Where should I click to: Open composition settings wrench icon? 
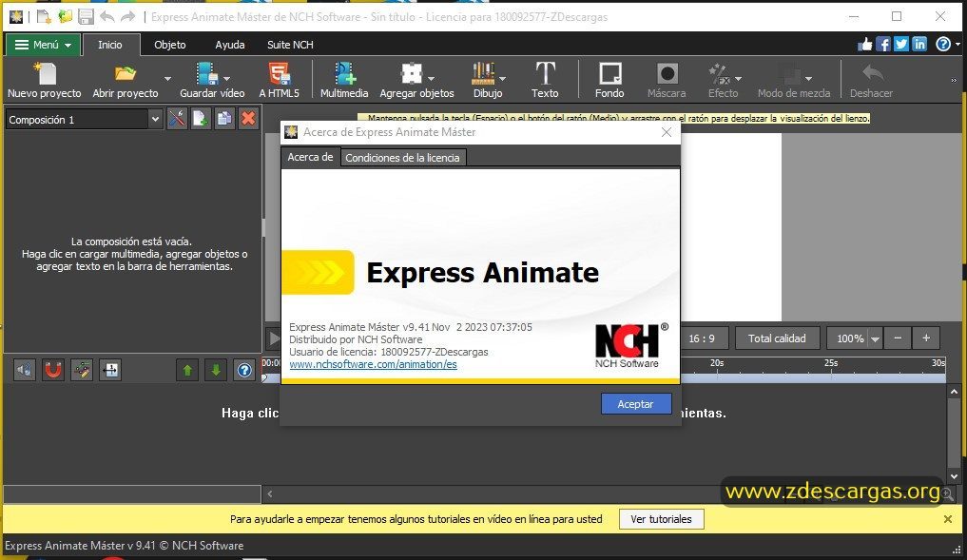tap(177, 118)
